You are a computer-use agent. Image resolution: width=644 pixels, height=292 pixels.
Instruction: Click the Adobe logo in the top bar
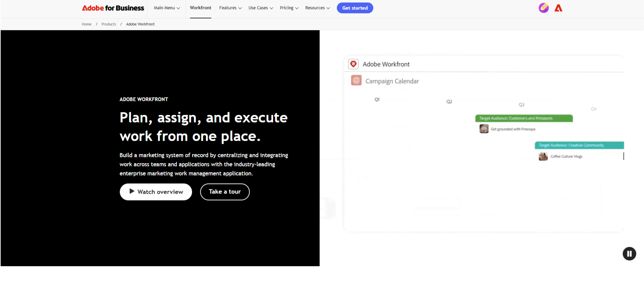(559, 8)
